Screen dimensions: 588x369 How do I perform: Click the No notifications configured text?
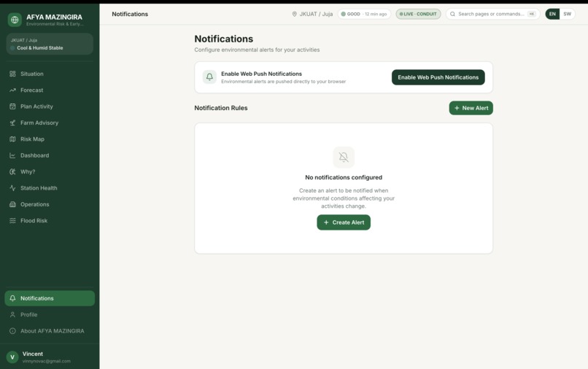pos(344,177)
